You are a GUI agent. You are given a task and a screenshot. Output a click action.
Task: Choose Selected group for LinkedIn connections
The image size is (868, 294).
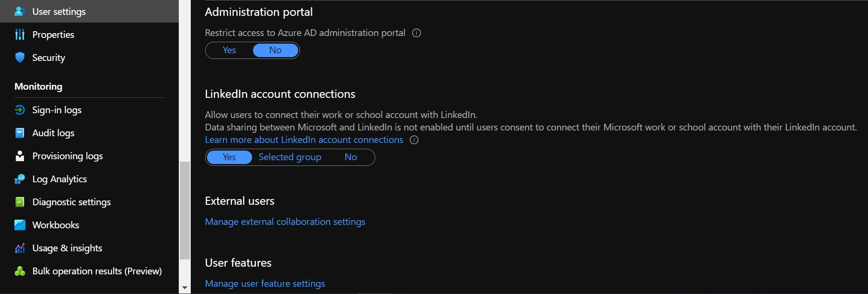pos(290,157)
